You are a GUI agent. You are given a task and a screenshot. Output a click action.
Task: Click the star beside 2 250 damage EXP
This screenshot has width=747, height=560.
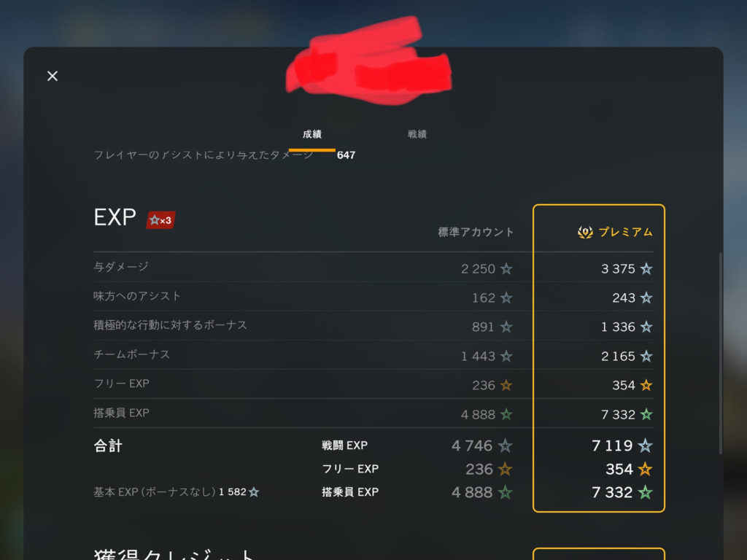click(506, 268)
